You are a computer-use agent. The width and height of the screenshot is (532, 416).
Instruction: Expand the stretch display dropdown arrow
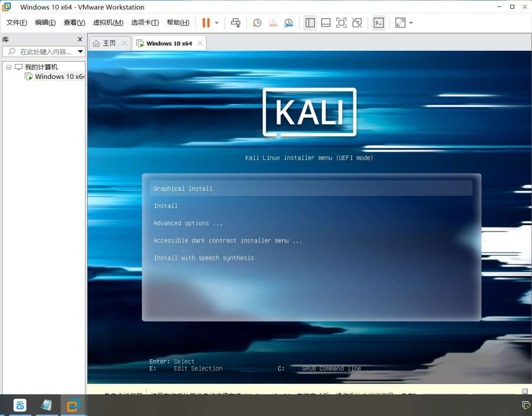tap(411, 23)
